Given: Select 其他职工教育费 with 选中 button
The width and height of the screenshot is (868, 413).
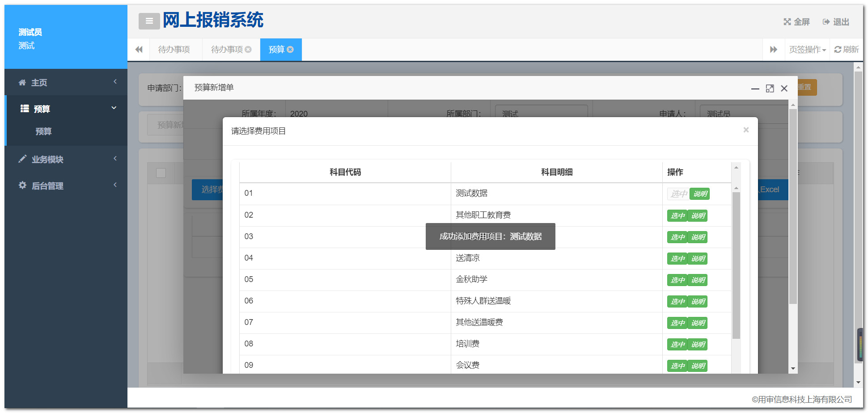Looking at the screenshot, I should [677, 216].
